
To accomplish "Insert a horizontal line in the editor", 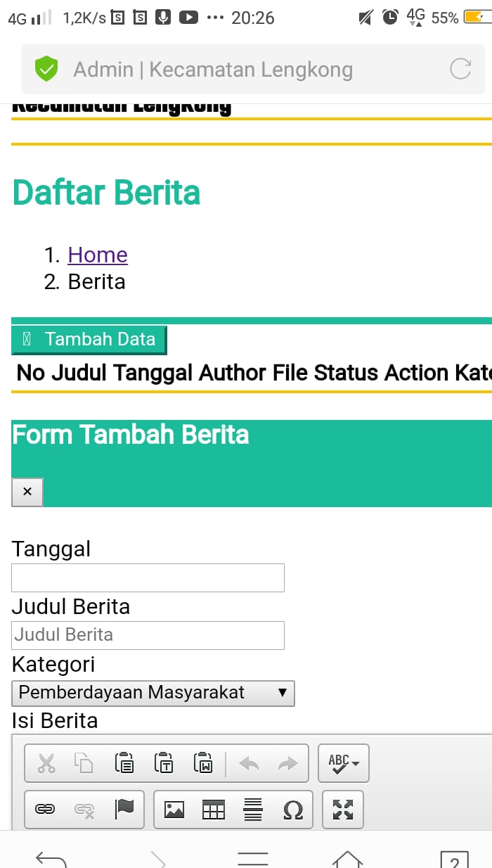I will coord(253,810).
